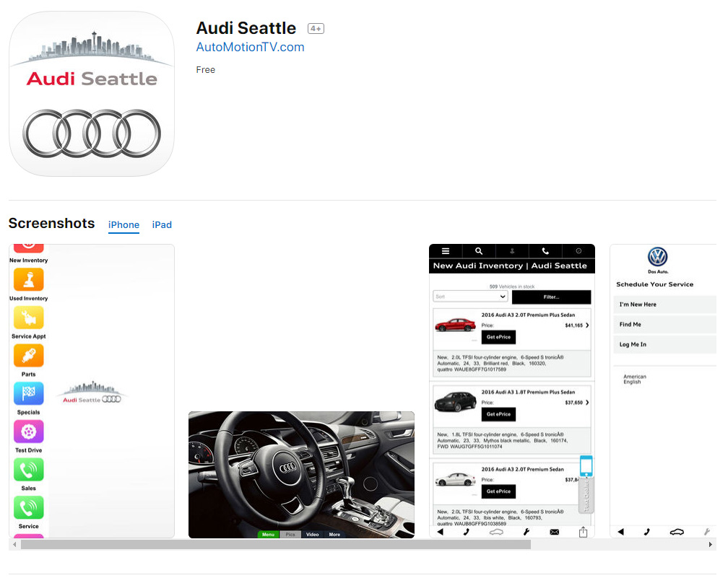Click the share icon in inventory footer
This screenshot has width=728, height=578.
583,532
